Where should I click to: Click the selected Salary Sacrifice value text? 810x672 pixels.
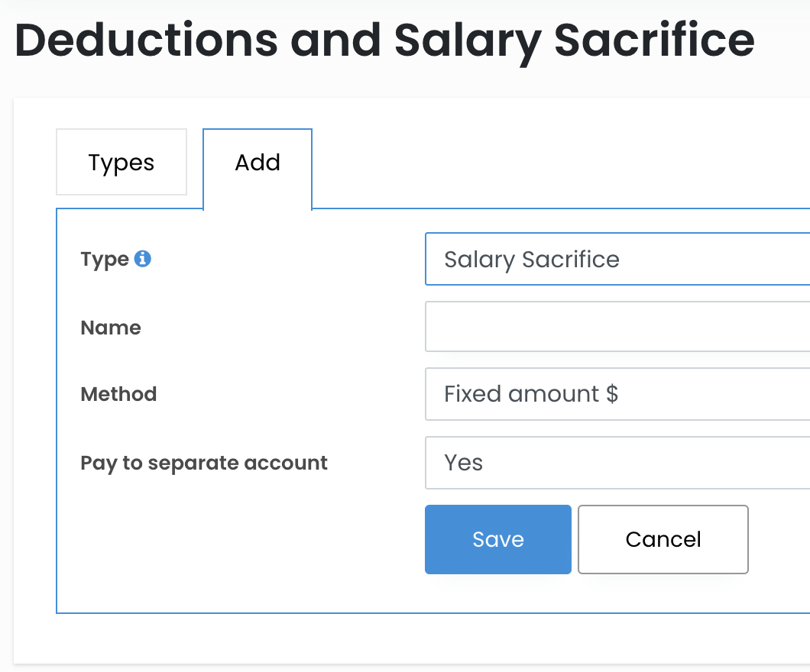point(532,260)
